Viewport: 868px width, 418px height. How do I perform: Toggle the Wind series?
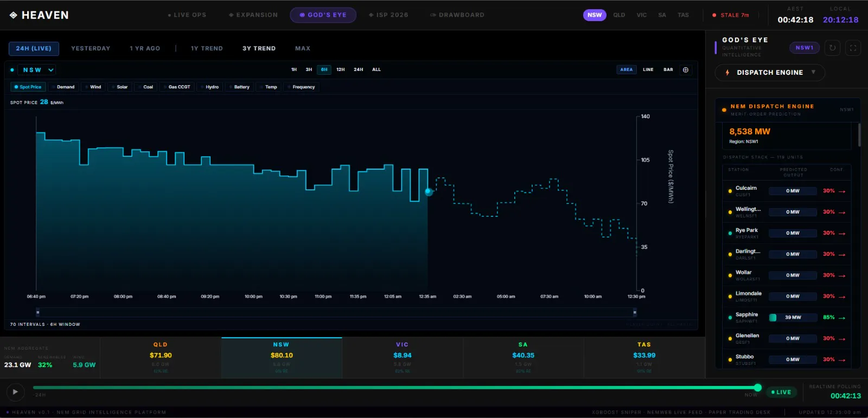93,87
